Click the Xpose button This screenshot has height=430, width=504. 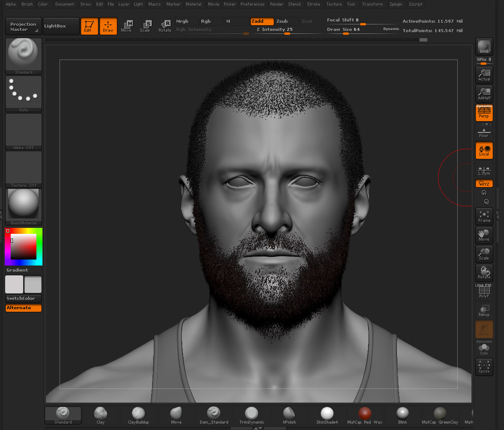[x=484, y=367]
